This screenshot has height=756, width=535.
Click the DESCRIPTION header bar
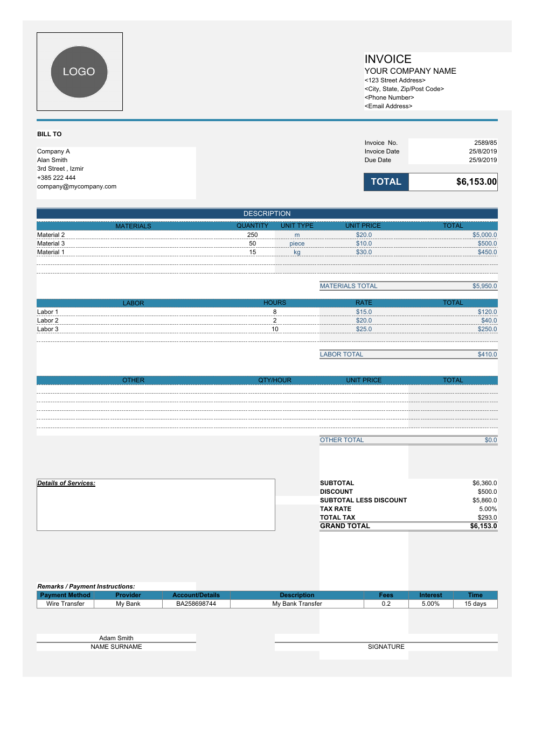(x=267, y=214)
